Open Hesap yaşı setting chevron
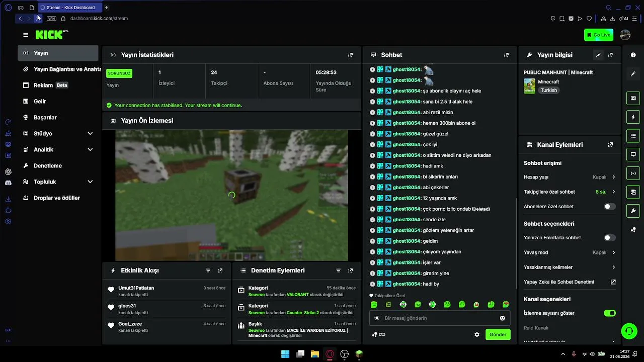 [x=613, y=177]
